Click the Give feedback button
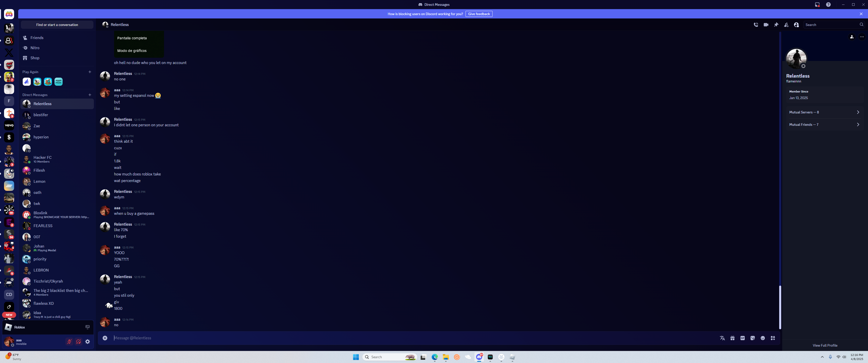 478,14
